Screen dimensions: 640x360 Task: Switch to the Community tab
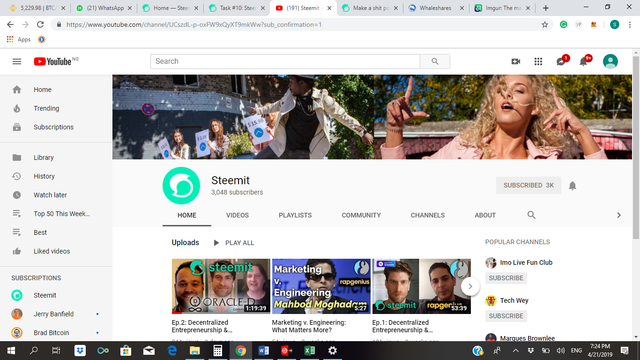361,215
